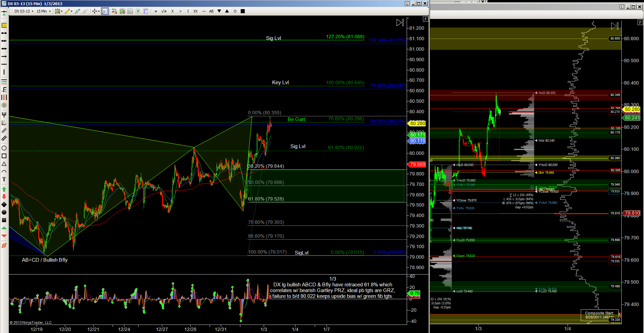
Task: Pick the Gann fan tool
Action: pos(4,123)
